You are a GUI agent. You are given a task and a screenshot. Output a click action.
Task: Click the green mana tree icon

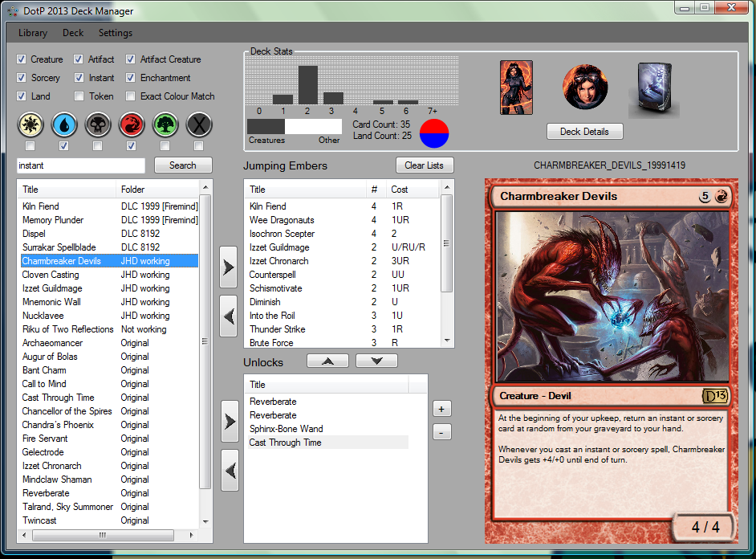[x=165, y=124]
